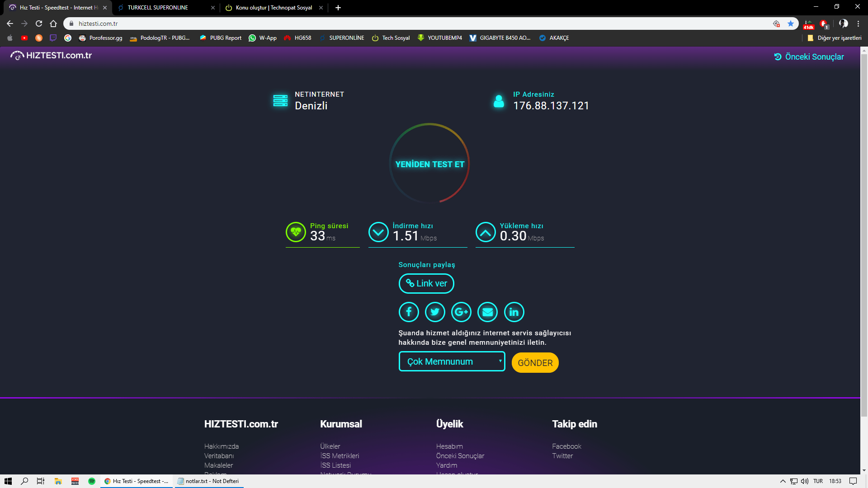Screen dimensions: 868x488
Task: Open Chrome three-dot menu
Action: click(x=858, y=23)
